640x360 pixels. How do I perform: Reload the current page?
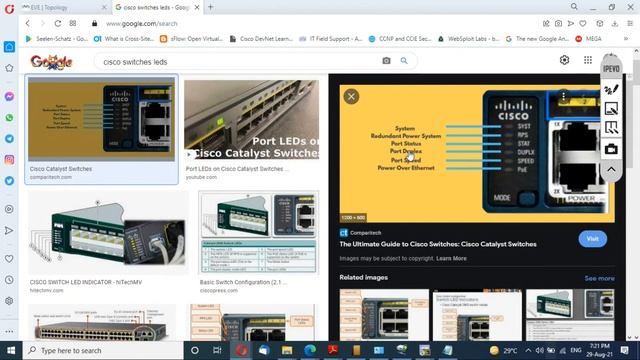58,24
